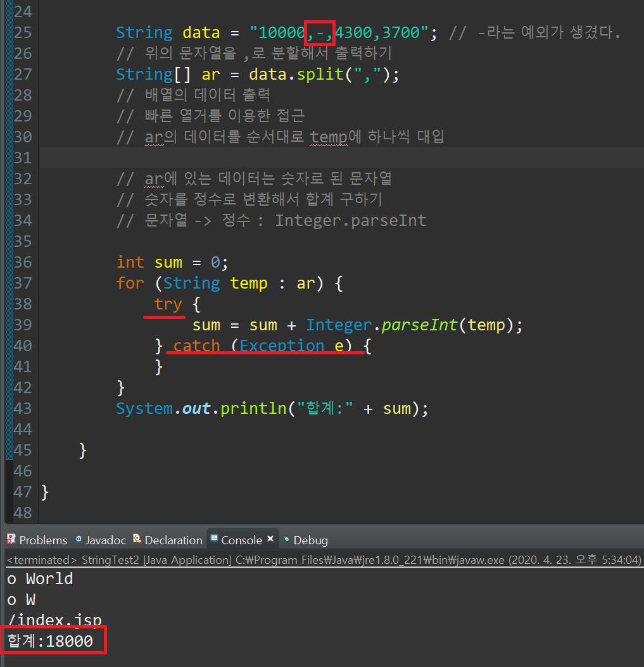Click the '-라는 예외가 생겼다' comment on line 25
Image resolution: width=644 pixels, height=667 pixels.
[x=549, y=32]
